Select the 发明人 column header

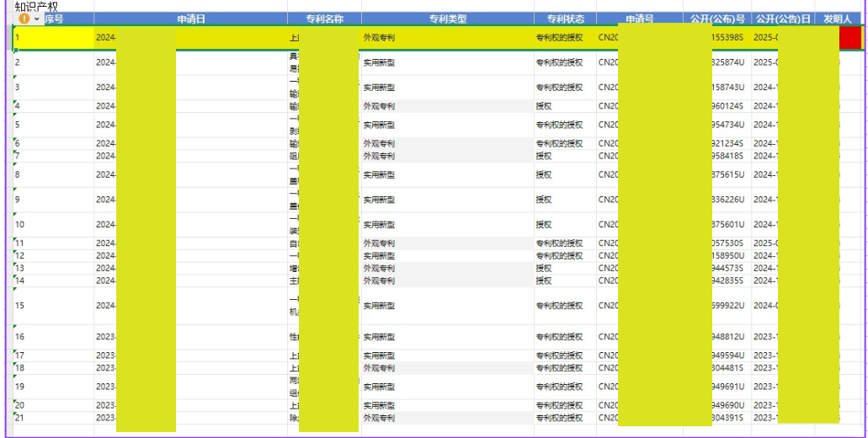click(x=837, y=19)
